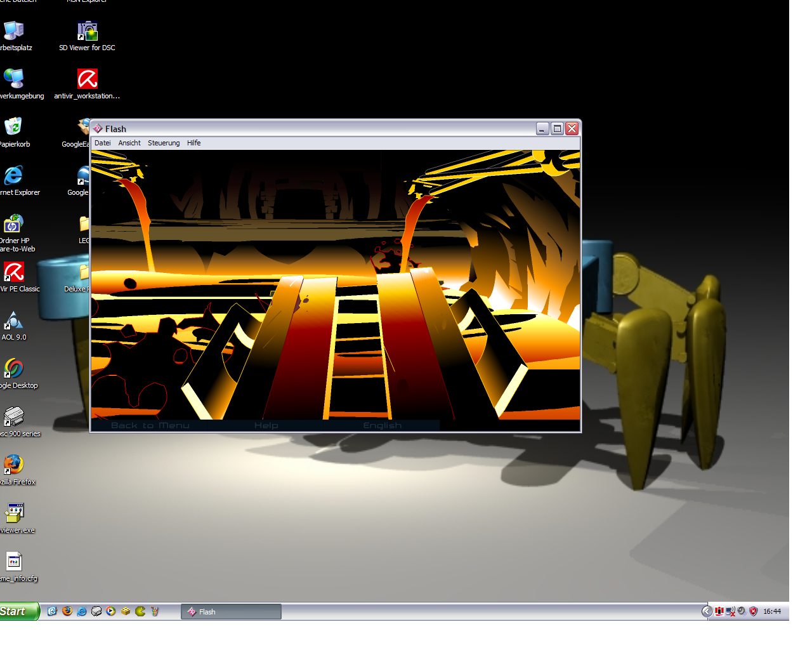
Task: Open the Security Center shield tray icon
Action: click(753, 611)
